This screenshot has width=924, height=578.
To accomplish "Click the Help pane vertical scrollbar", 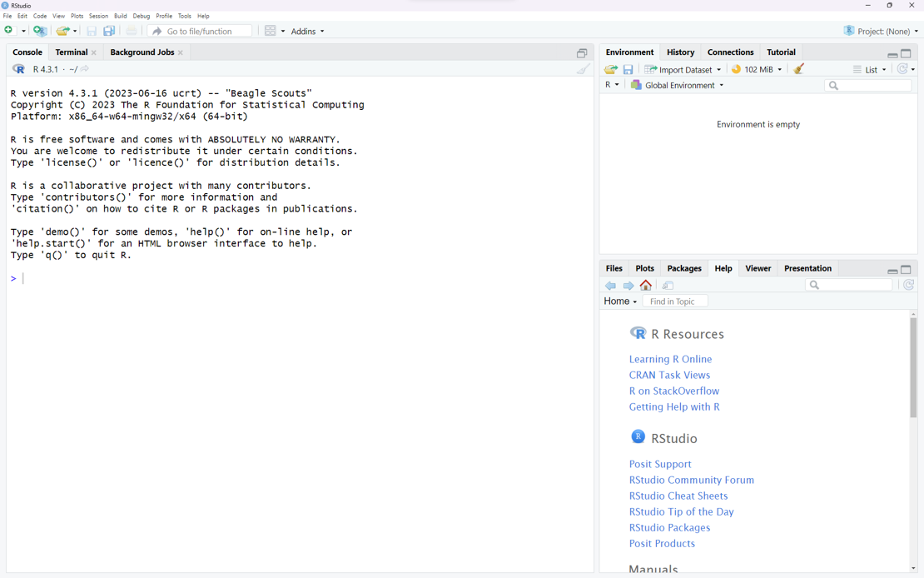I will [x=913, y=367].
